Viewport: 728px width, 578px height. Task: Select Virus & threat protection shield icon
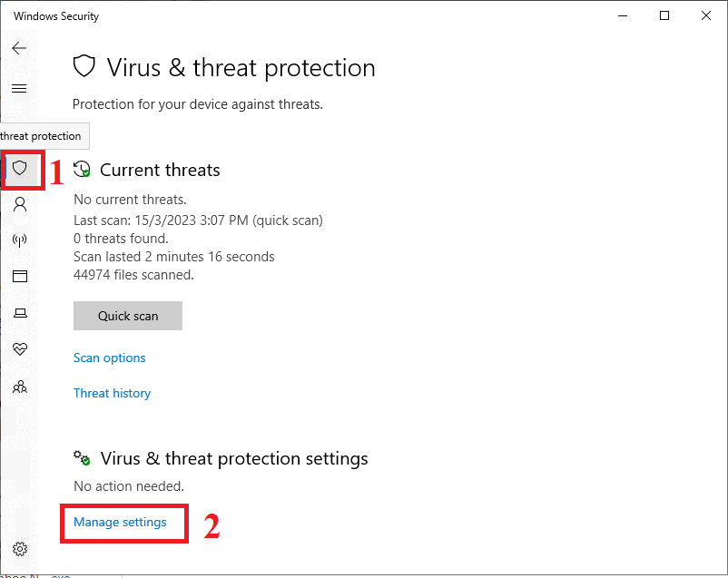[x=19, y=168]
